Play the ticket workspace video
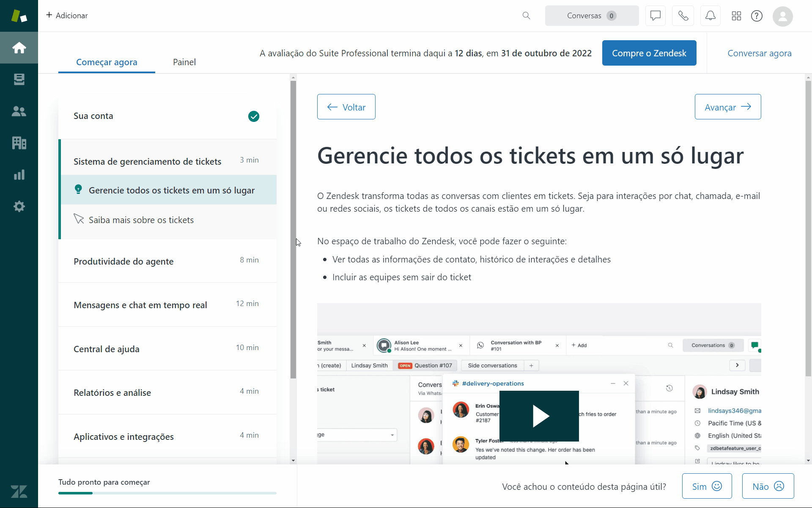The image size is (812, 508). click(539, 416)
